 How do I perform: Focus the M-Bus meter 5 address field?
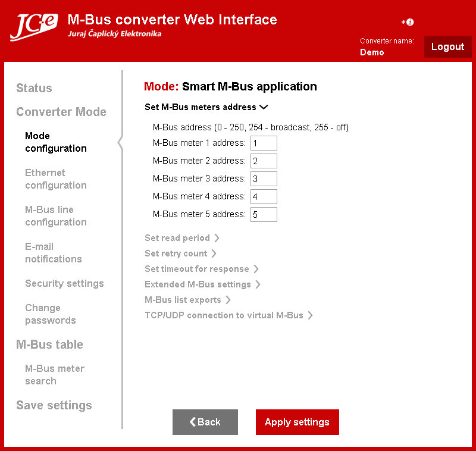click(264, 214)
